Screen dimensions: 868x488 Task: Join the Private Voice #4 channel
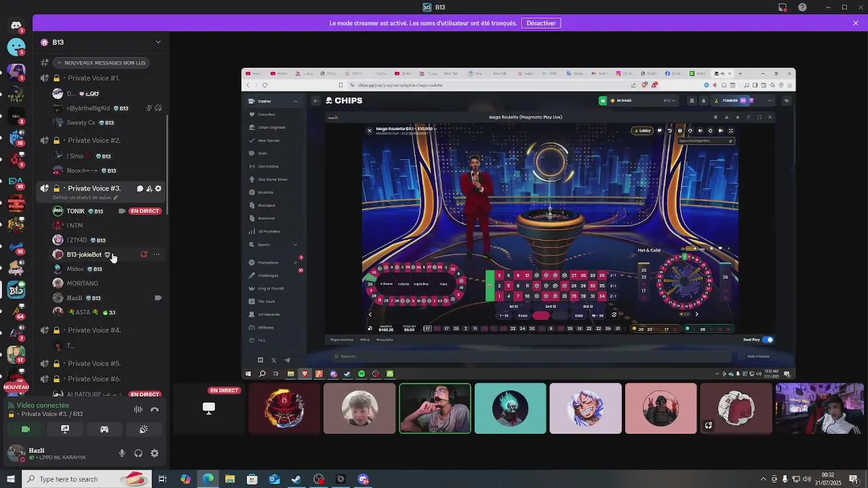click(94, 330)
